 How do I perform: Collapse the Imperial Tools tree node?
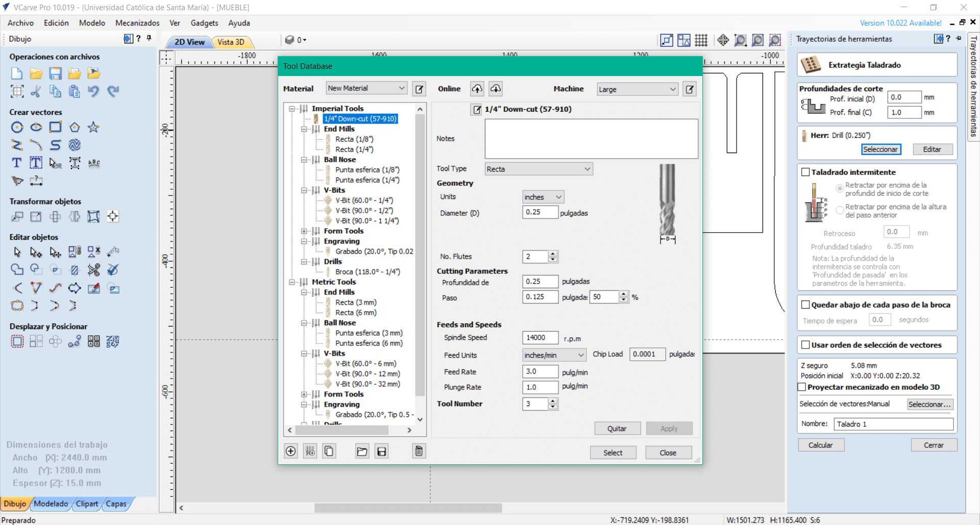292,109
